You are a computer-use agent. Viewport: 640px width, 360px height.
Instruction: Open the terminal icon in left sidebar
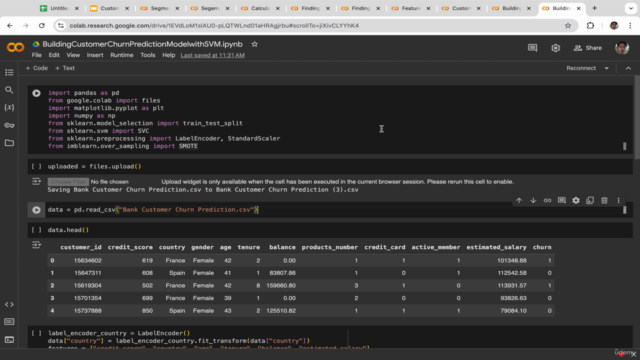tap(9, 340)
